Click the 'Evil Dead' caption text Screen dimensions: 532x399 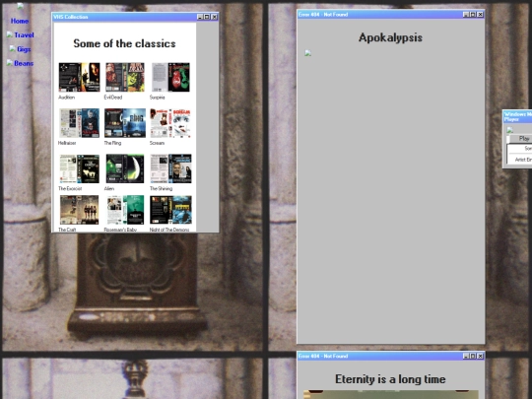tap(113, 98)
